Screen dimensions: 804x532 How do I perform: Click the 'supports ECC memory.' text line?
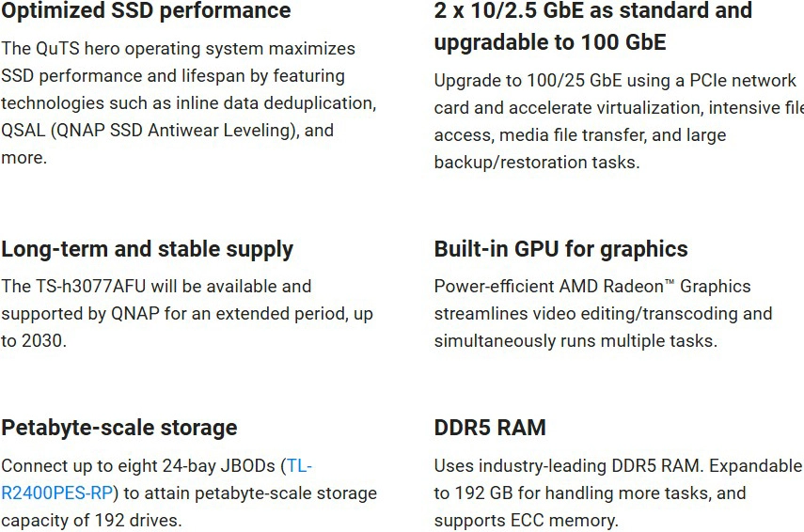526,521
